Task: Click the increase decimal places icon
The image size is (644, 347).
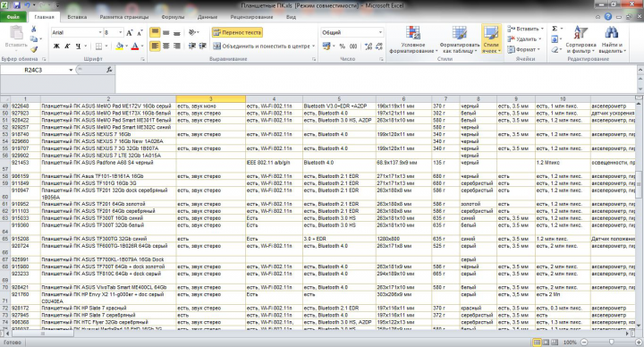Action: tap(368, 47)
